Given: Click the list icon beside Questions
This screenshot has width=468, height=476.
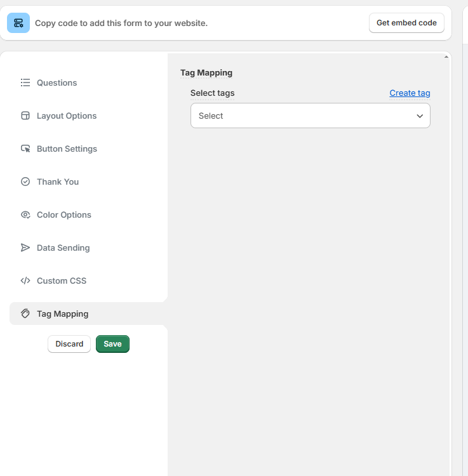Looking at the screenshot, I should [25, 83].
